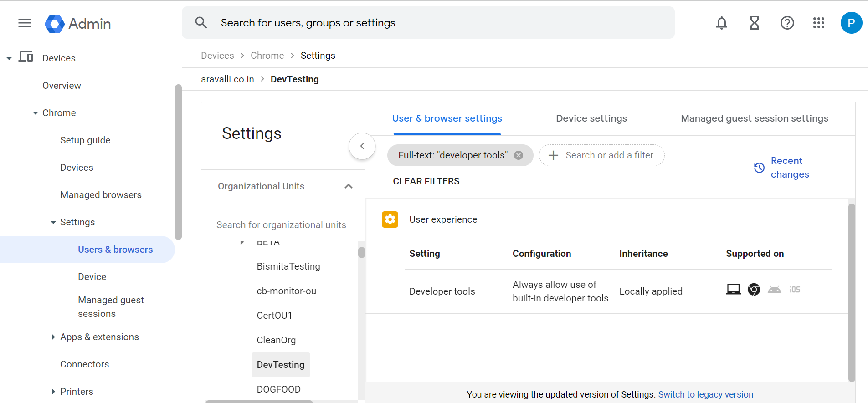
Task: Select CleanOrg organizational unit
Action: click(276, 340)
